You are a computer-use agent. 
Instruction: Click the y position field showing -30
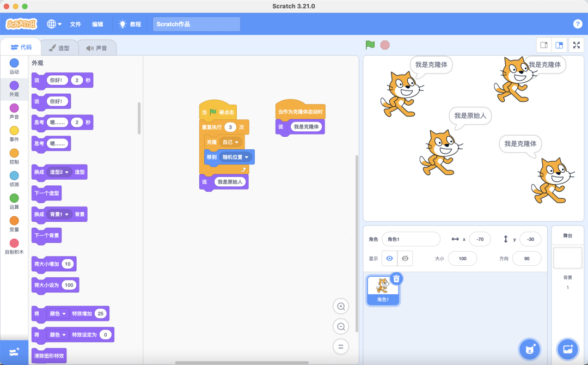530,239
